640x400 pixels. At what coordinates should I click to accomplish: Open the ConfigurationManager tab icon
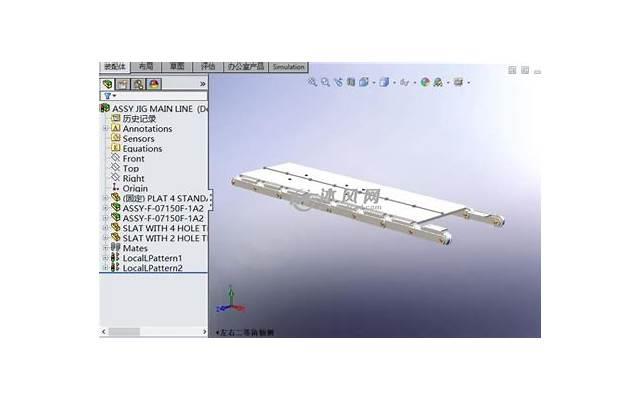[138, 84]
